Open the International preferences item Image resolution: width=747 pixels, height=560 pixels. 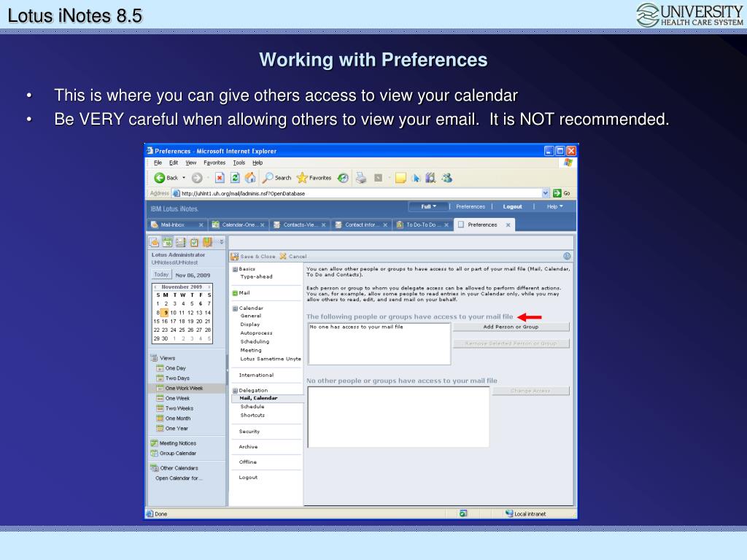pyautogui.click(x=256, y=376)
